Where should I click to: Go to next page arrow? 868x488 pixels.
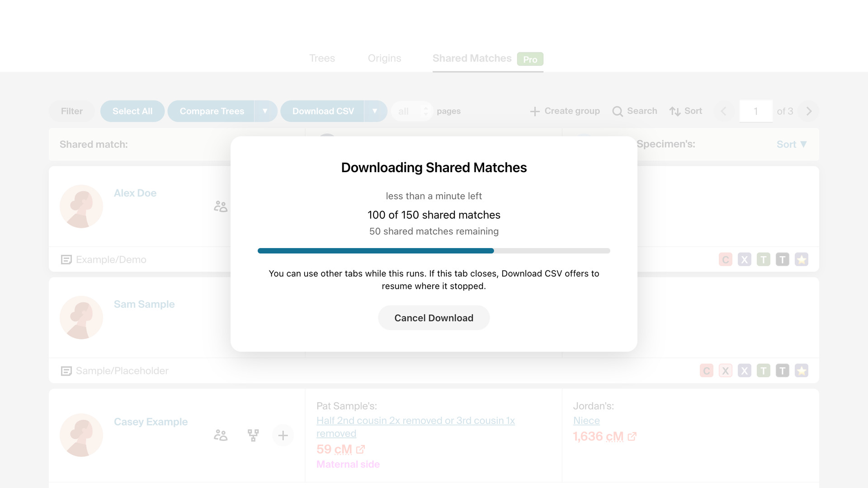coord(809,111)
